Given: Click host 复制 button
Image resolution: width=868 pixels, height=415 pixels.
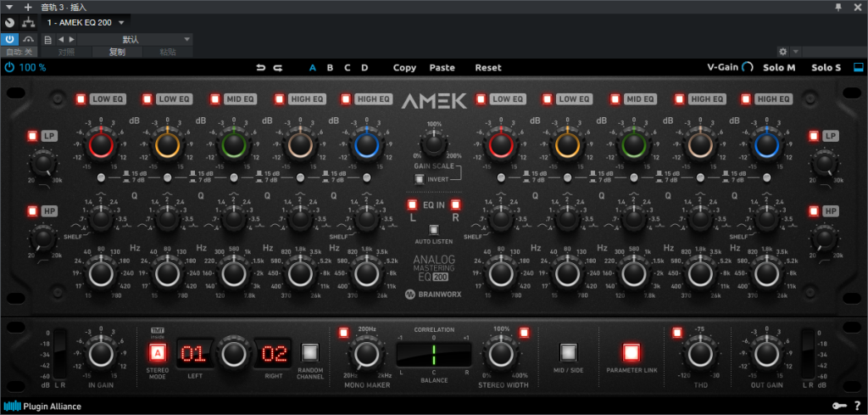Looking at the screenshot, I should [x=117, y=52].
